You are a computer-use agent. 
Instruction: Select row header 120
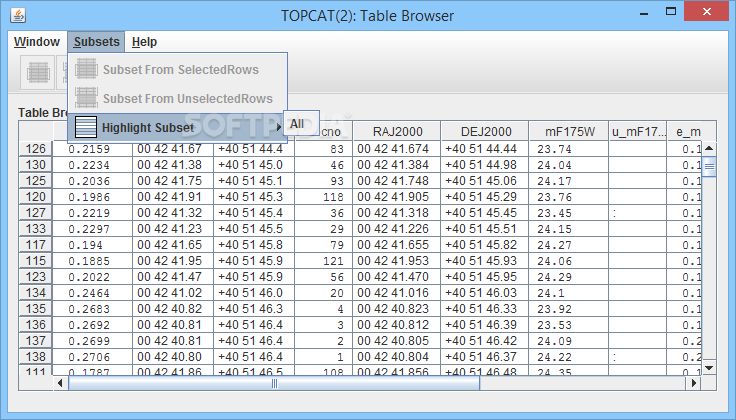pyautogui.click(x=36, y=197)
